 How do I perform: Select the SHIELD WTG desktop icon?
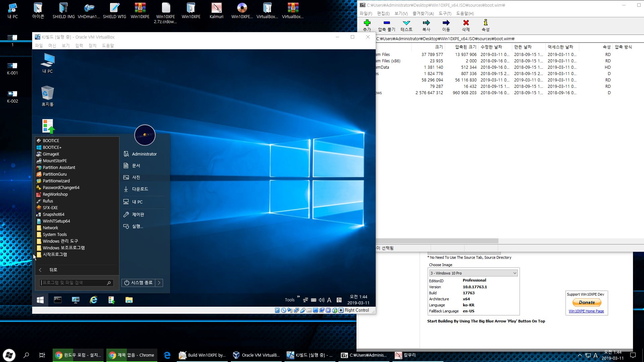click(114, 10)
